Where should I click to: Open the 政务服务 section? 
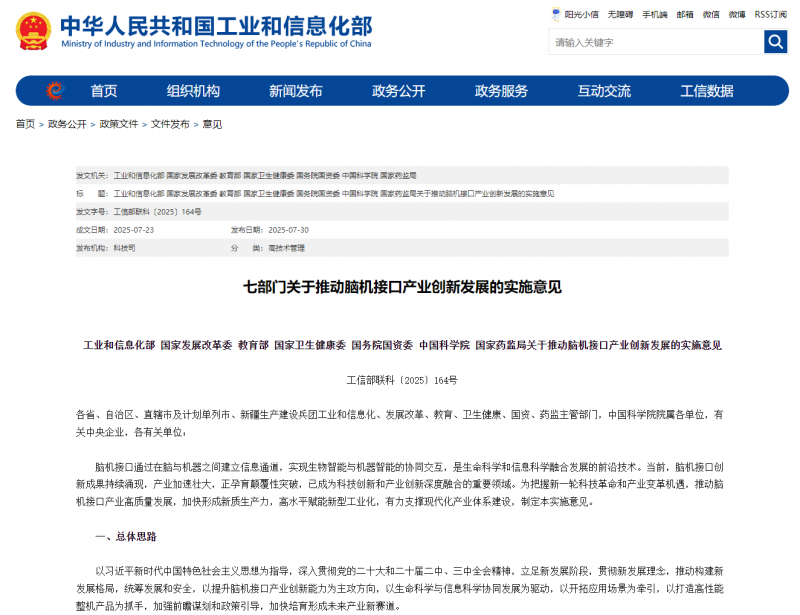[499, 91]
